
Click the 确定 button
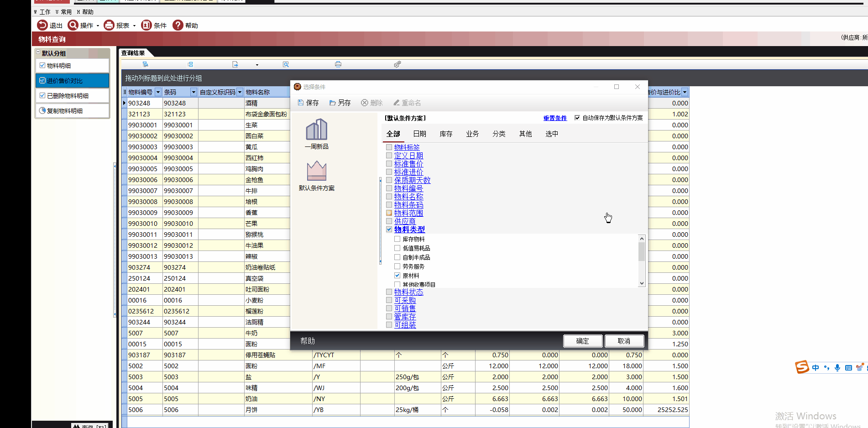pyautogui.click(x=583, y=341)
